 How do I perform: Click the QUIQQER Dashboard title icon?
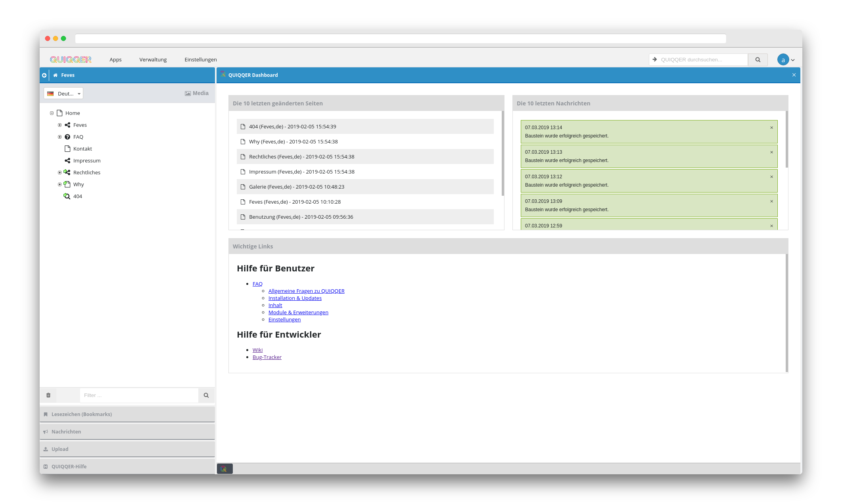[x=223, y=74]
